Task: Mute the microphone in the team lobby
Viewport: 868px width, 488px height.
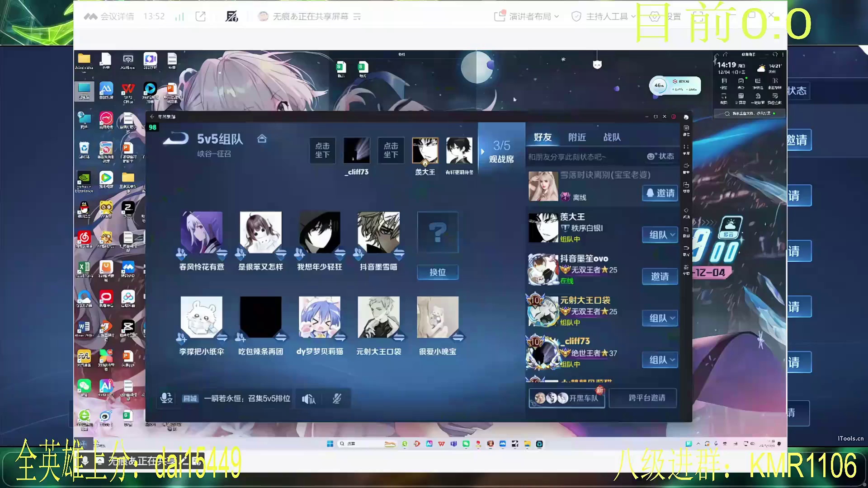Action: [337, 398]
